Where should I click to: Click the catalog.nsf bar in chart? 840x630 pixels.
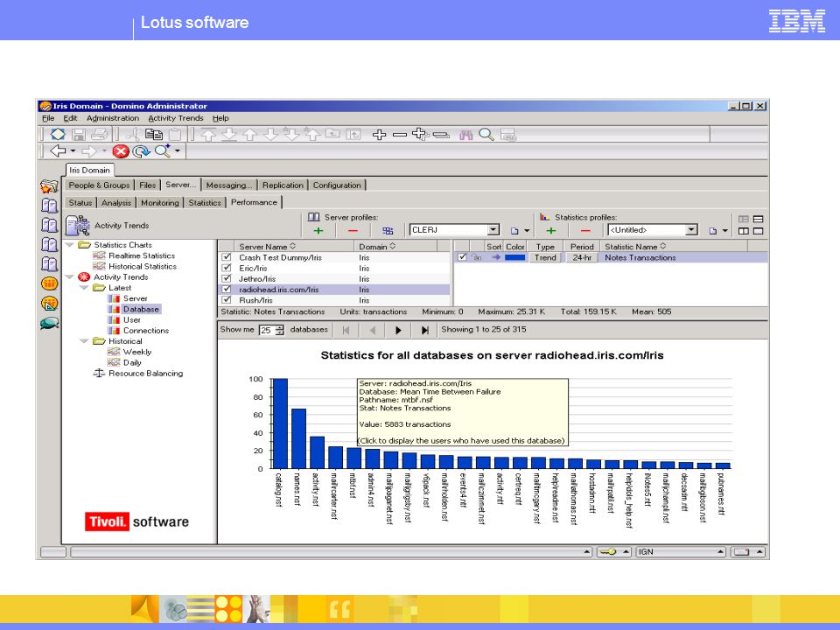280,423
